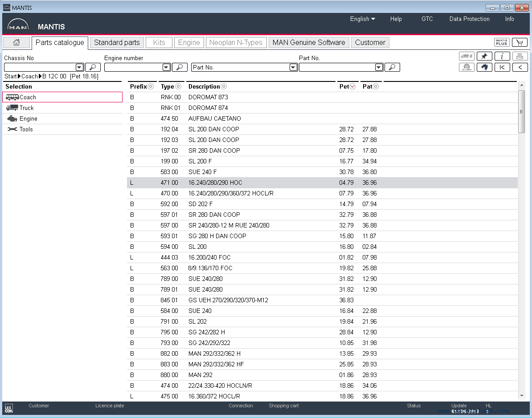Open MAN Genuine Software tab
The image size is (532, 418).
pos(309,42)
